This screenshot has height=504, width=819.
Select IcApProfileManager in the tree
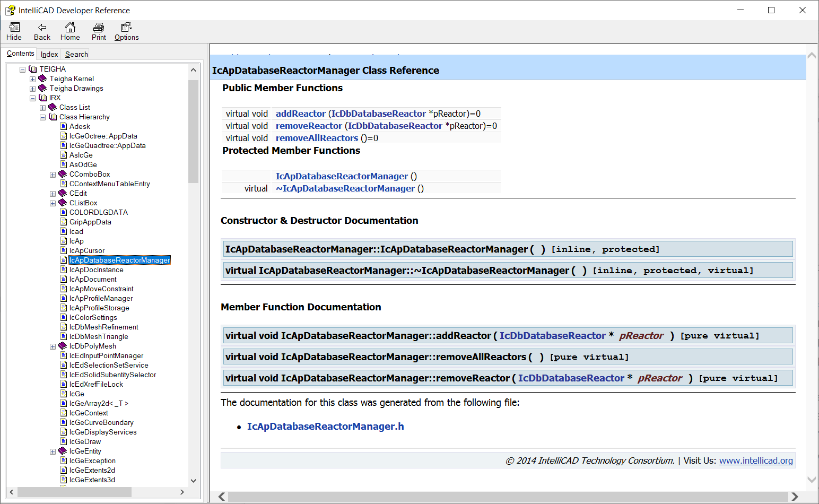[x=101, y=298]
